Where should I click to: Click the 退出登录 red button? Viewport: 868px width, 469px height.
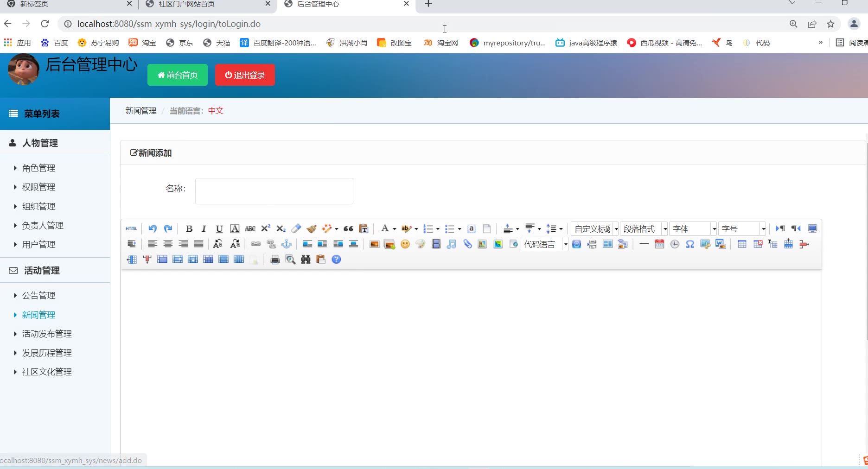[x=245, y=75]
